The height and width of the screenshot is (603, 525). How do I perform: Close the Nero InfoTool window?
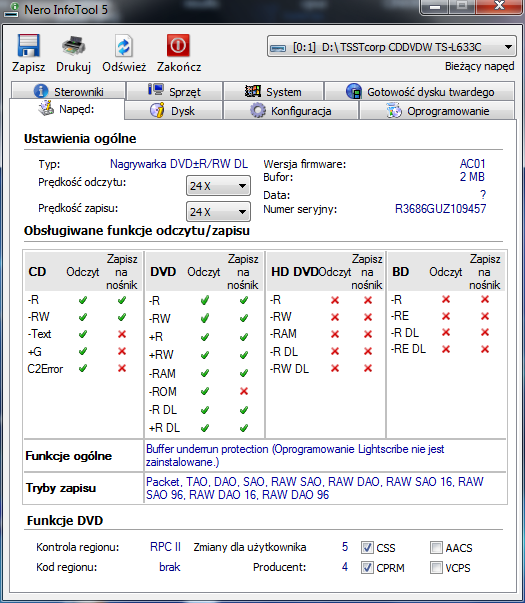pyautogui.click(x=499, y=6)
